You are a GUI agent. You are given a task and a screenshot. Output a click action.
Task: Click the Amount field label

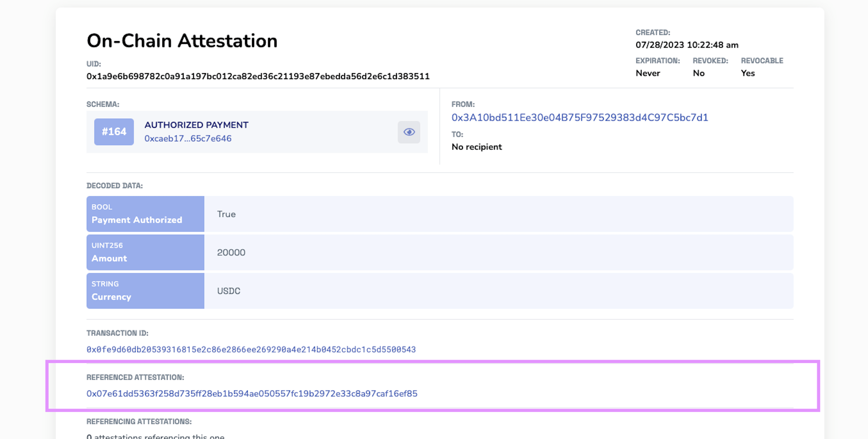click(x=109, y=258)
